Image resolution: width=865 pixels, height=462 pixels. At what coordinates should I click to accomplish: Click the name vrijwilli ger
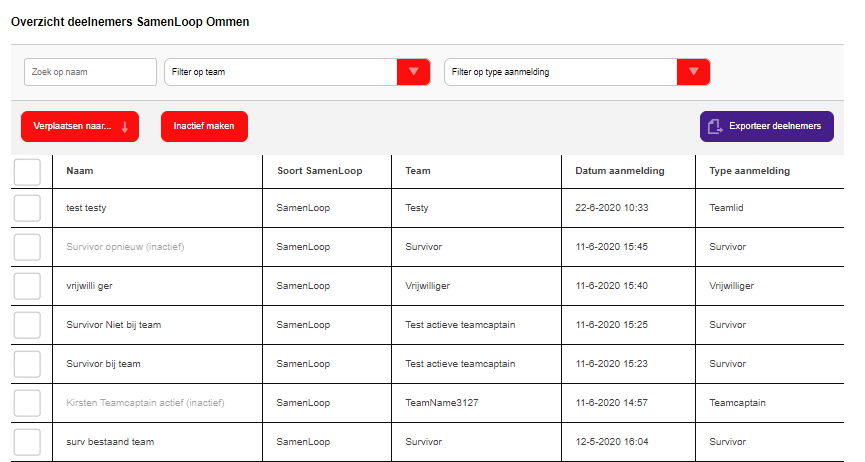click(89, 286)
